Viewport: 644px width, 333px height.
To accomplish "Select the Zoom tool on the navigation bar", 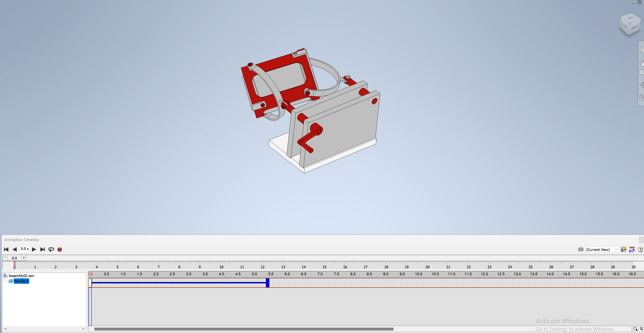I will pyautogui.click(x=642, y=72).
